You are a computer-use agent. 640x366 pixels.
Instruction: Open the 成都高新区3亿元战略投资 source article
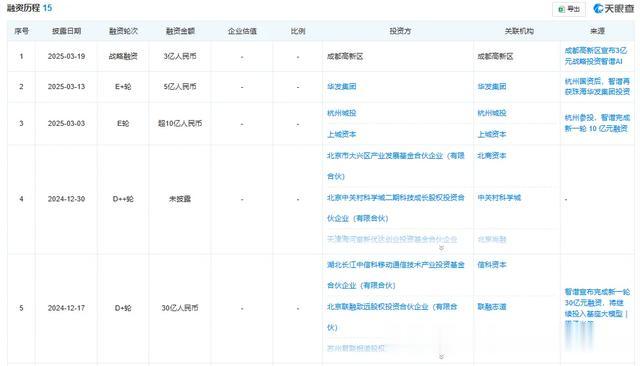[x=596, y=56]
